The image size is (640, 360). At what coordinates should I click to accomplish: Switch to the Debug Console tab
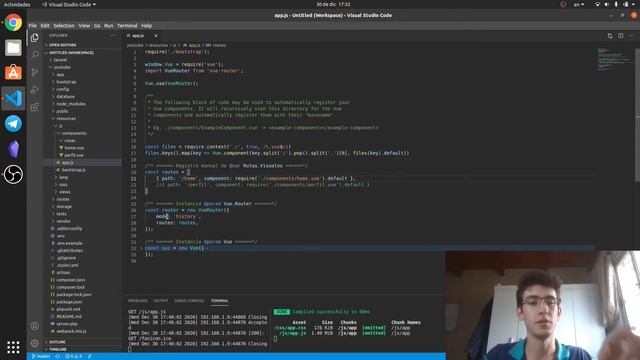(189, 301)
